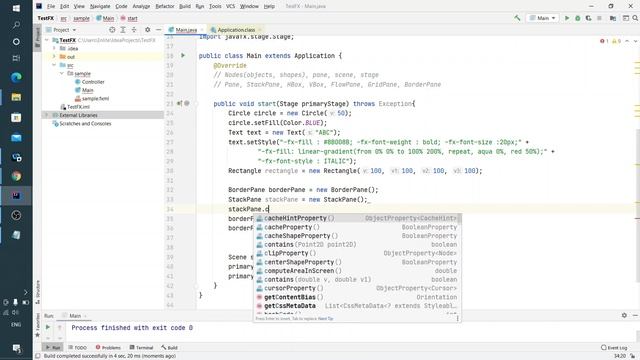Click the tool window toggle icon in bottom-left status bar
Image resolution: width=640 pixels, height=360 pixels.
38,356
